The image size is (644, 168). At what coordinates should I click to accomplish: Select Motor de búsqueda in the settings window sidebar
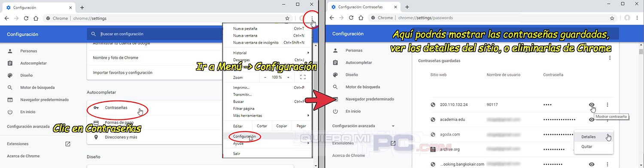click(x=37, y=88)
